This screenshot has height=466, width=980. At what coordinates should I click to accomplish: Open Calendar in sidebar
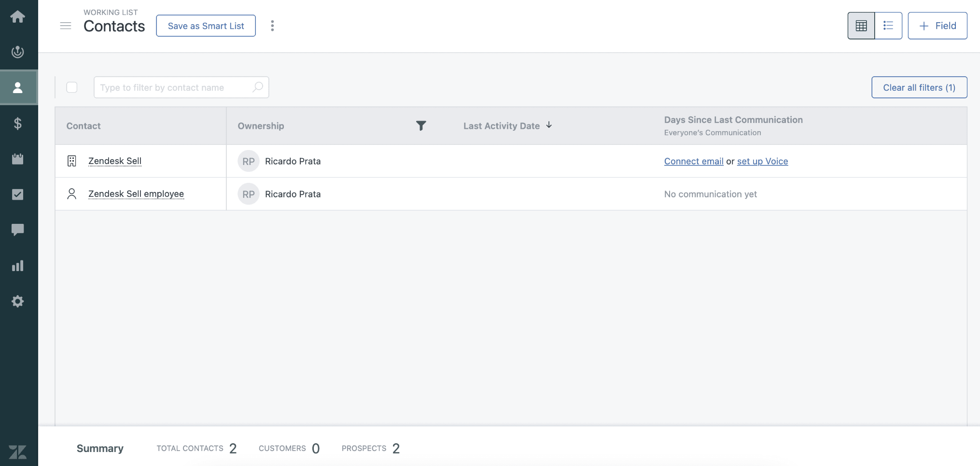[x=18, y=159]
